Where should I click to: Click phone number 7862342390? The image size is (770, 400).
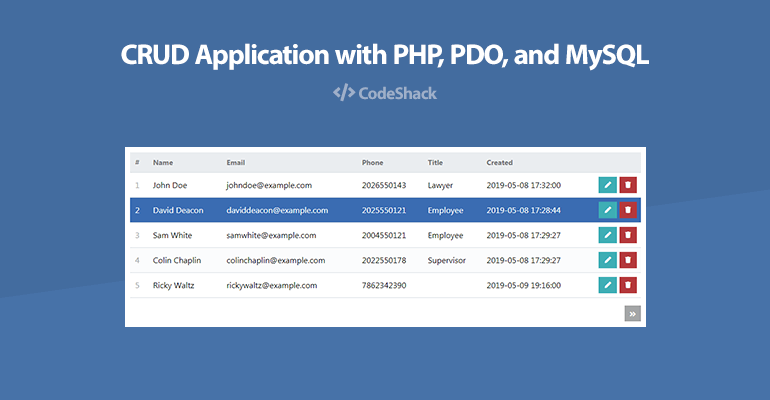click(x=384, y=285)
